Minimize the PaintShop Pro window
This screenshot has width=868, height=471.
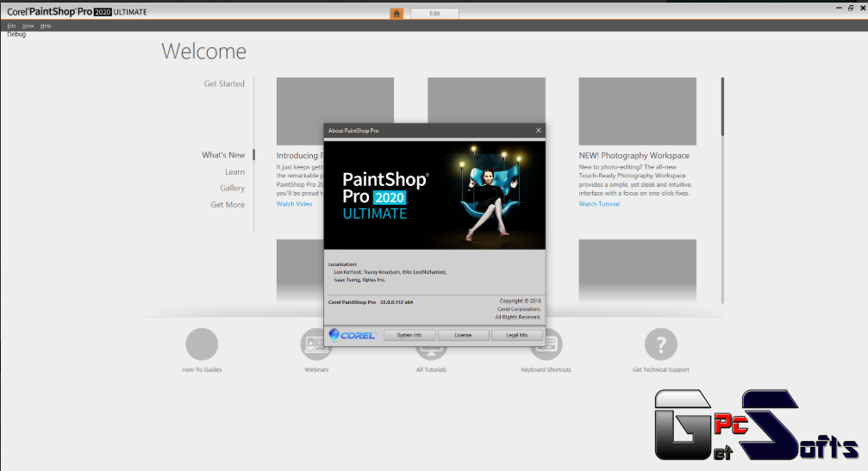839,8
